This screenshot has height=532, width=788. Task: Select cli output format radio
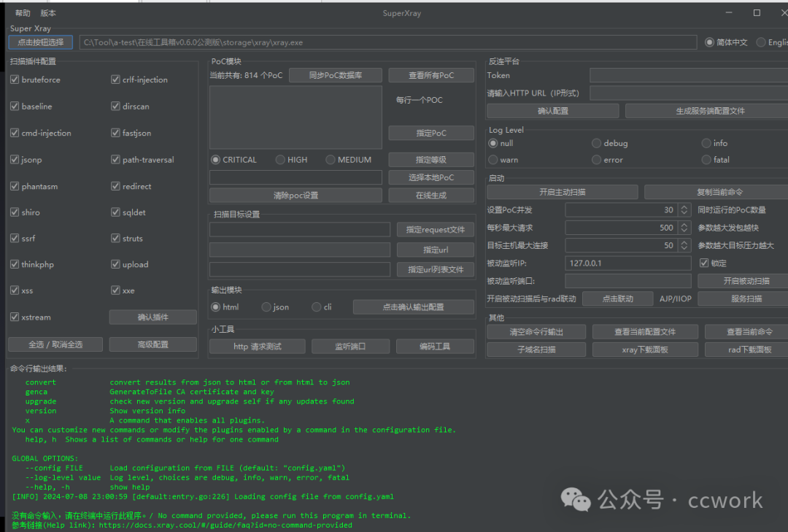316,307
